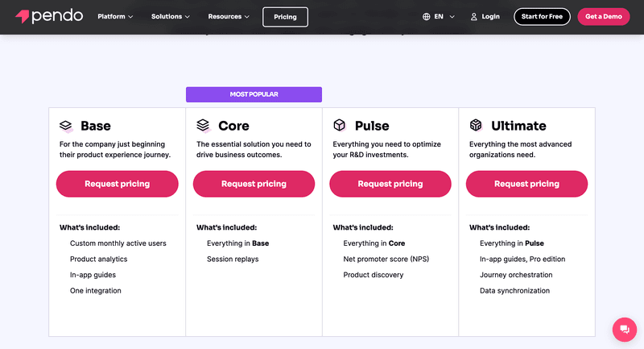
Task: Request pricing for the Pulse plan
Action: 390,184
